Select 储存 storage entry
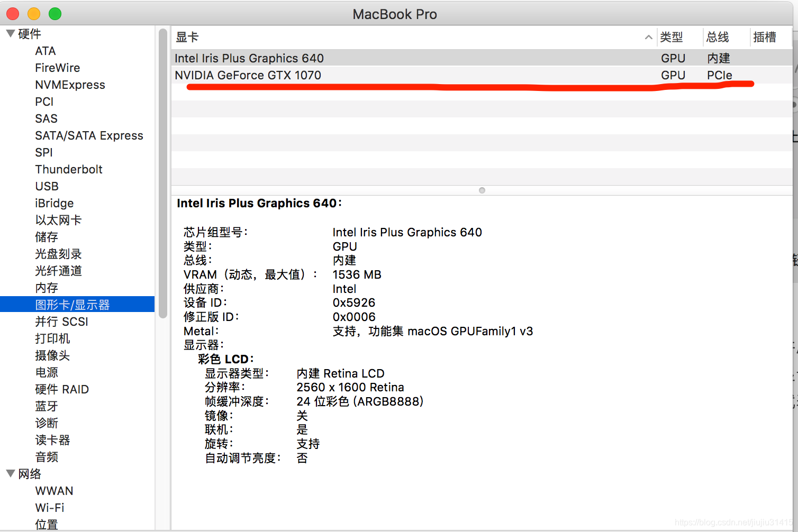The height and width of the screenshot is (532, 798). click(47, 237)
